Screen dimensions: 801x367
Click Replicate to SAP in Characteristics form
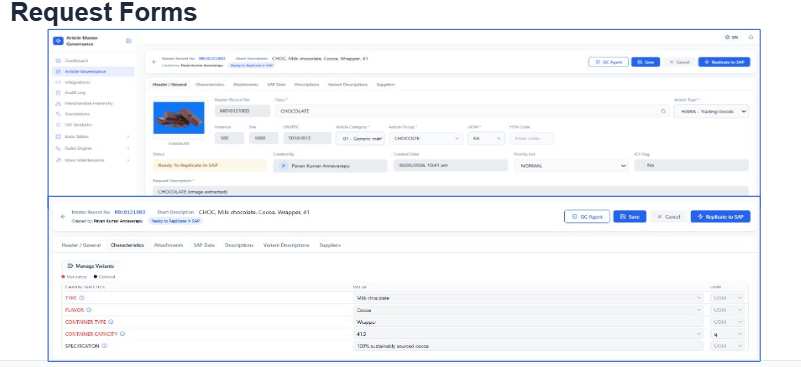720,216
